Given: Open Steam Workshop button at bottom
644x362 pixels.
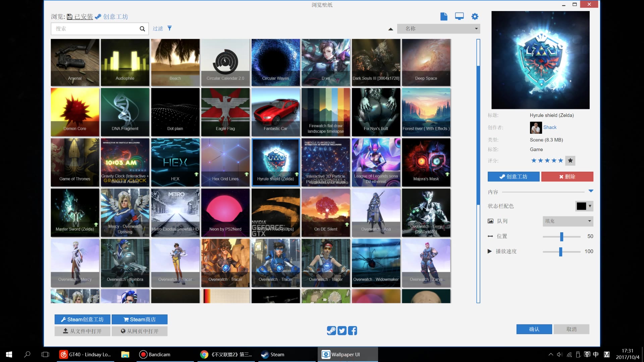Looking at the screenshot, I should (x=82, y=319).
